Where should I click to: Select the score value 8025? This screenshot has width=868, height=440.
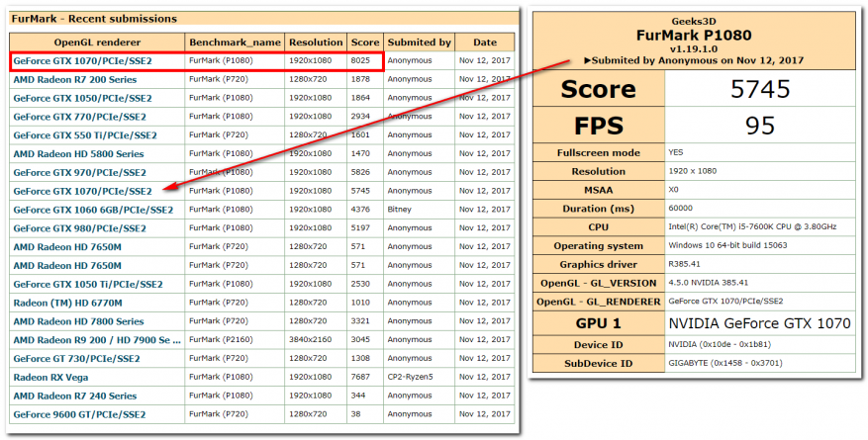point(360,60)
